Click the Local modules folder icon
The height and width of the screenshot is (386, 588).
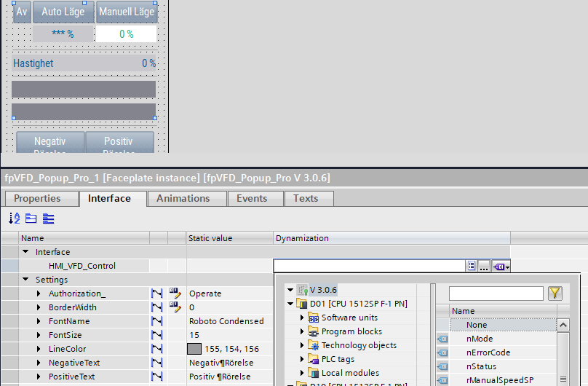[314, 373]
